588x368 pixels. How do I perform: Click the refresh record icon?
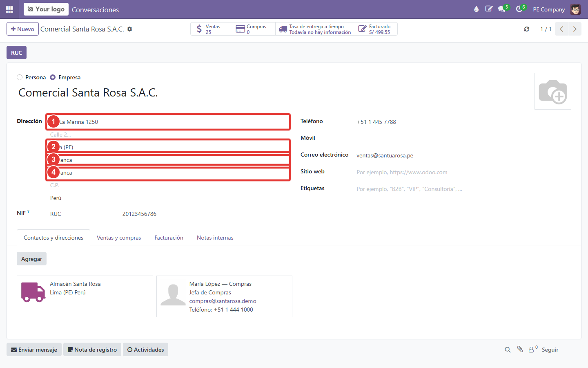tap(527, 29)
